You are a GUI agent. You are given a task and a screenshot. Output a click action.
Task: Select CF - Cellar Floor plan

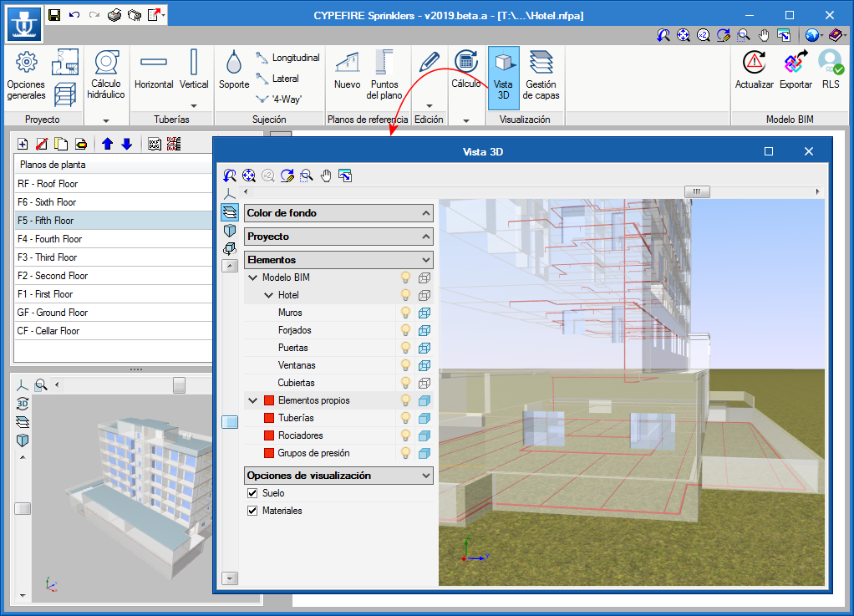tap(113, 331)
